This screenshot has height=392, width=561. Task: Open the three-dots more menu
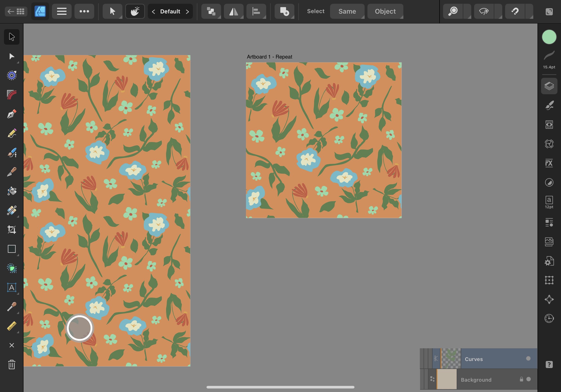click(x=84, y=11)
